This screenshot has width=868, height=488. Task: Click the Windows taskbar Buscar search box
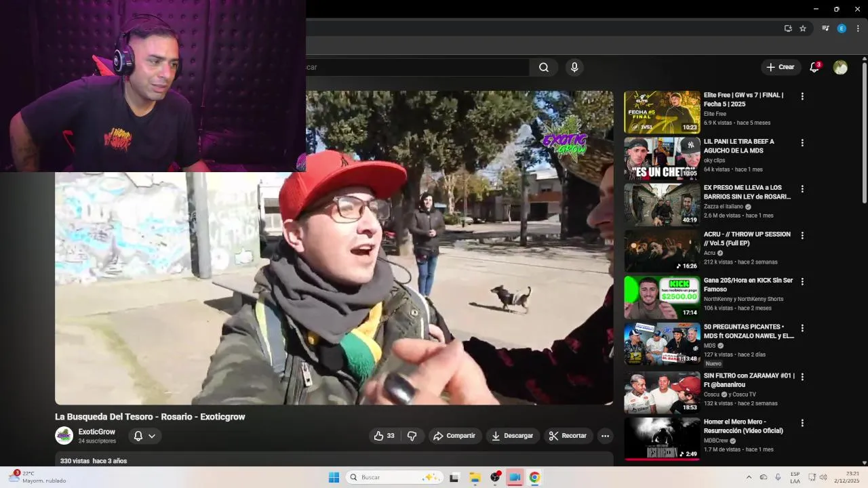coord(395,477)
